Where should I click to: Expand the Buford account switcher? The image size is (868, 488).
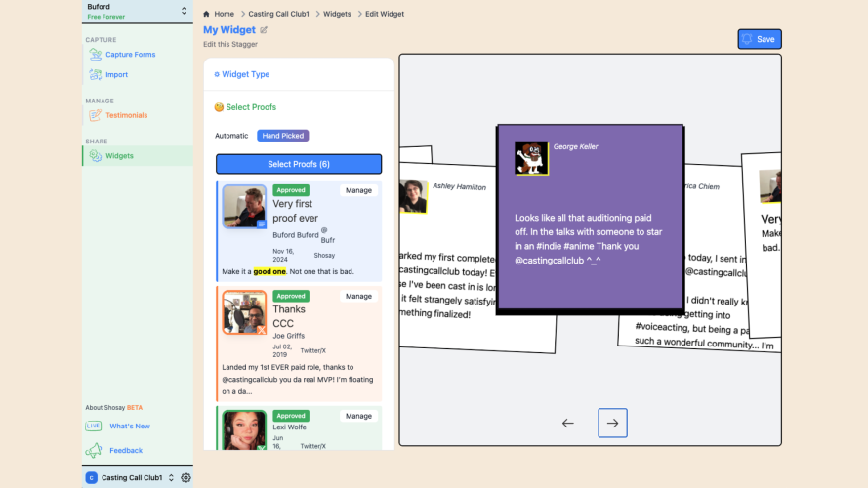point(184,11)
